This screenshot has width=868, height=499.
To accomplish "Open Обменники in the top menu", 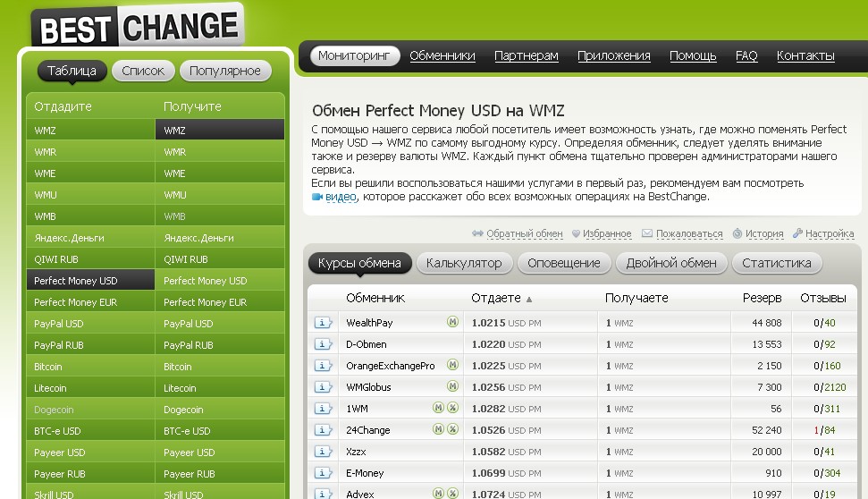I will (442, 56).
